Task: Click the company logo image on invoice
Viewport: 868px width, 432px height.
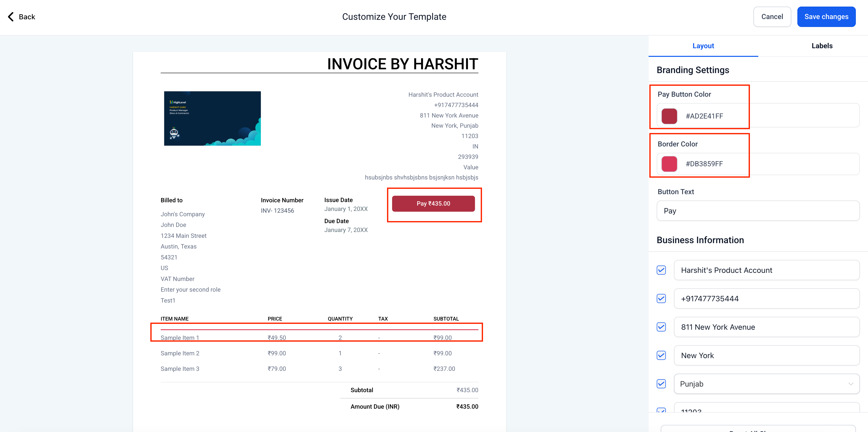Action: point(212,118)
